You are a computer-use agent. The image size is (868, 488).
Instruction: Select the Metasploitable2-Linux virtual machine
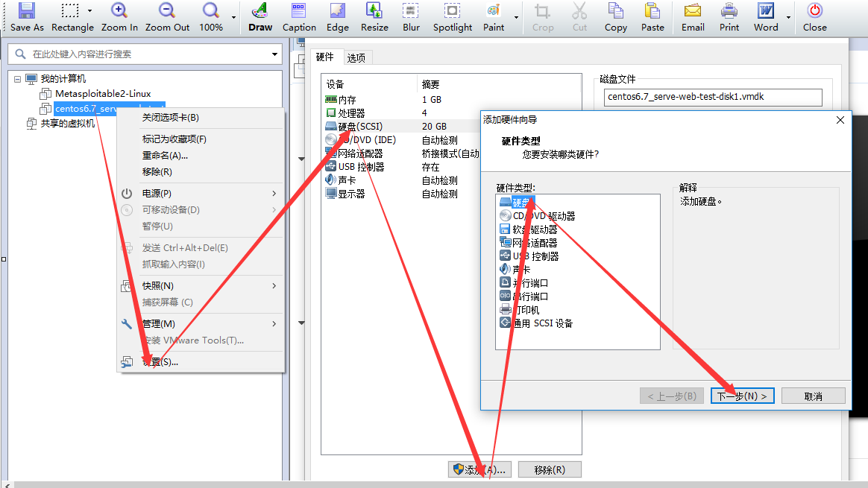point(103,94)
